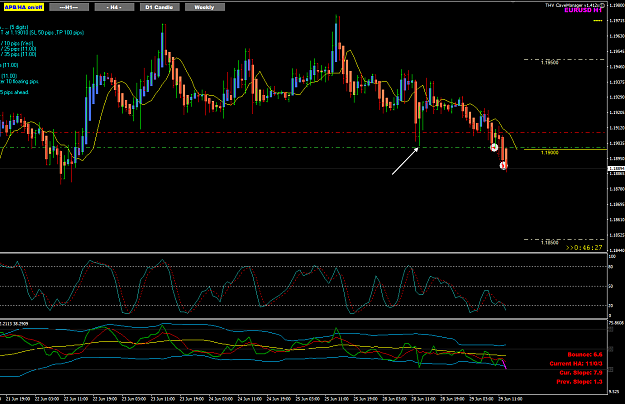This screenshot has width=625, height=404.
Task: Click the 'pips ahead' info text
Action: (14, 92)
